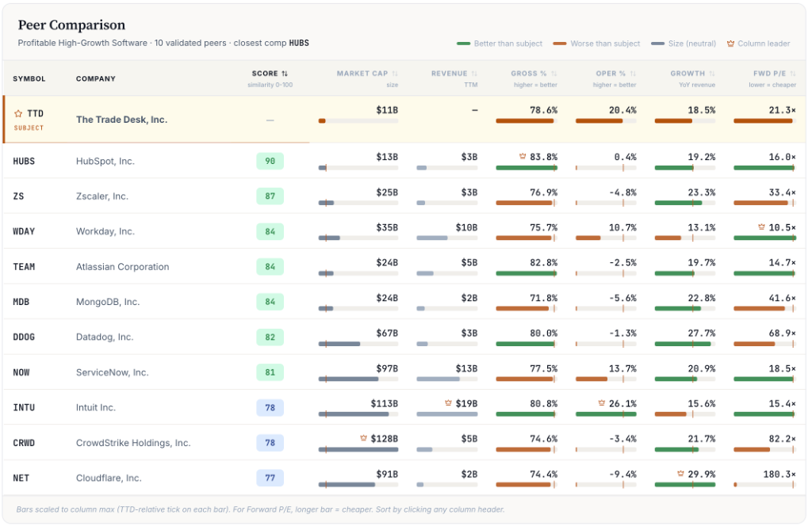Image resolution: width=812 pixels, height=530 pixels.
Task: Click the green Better than subject legend swatch
Action: point(463,44)
